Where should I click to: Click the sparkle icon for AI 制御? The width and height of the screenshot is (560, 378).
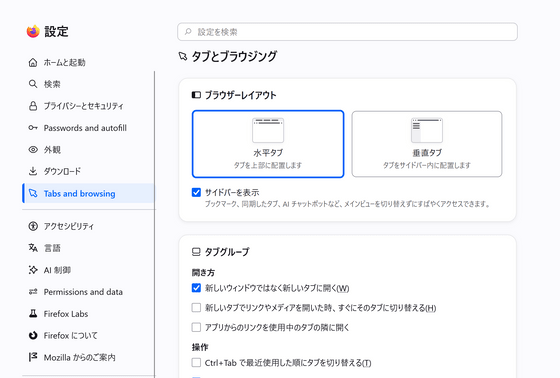tap(33, 270)
